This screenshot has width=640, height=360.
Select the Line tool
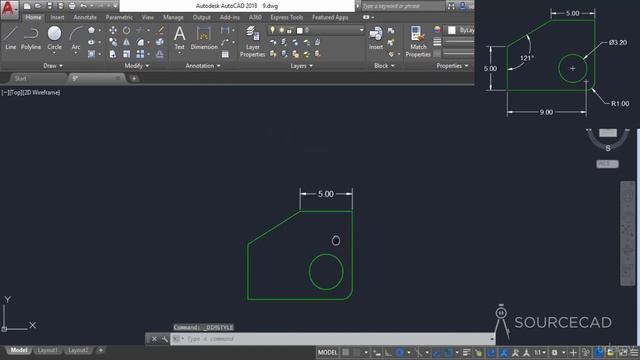click(x=10, y=38)
